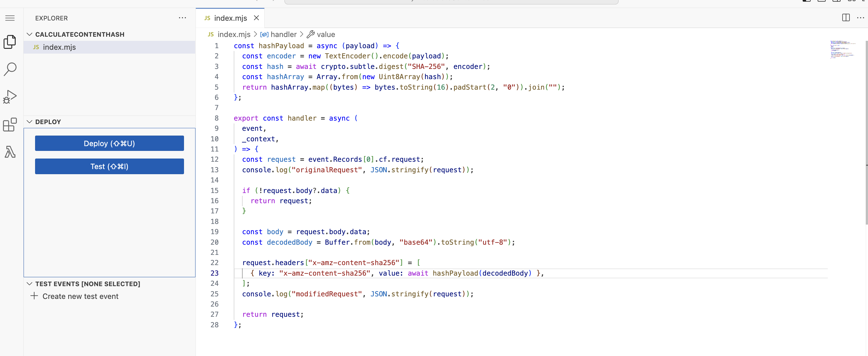Split the editor using the split icon

click(x=846, y=18)
